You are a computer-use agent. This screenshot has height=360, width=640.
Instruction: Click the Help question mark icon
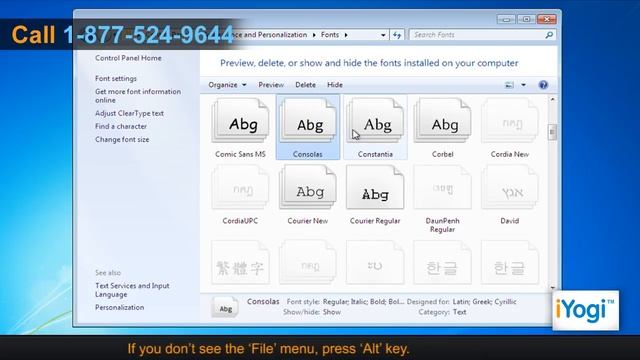pos(543,85)
